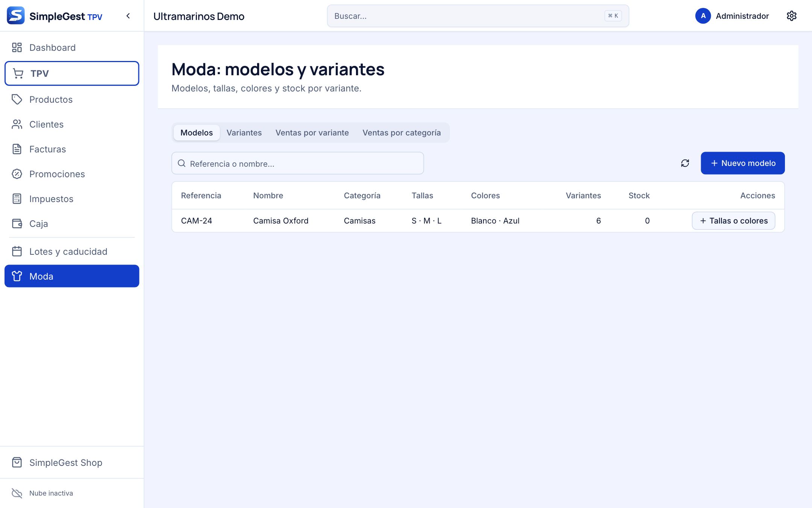The height and width of the screenshot is (508, 812).
Task: Open SimpleGest Shop bag icon
Action: (x=17, y=462)
